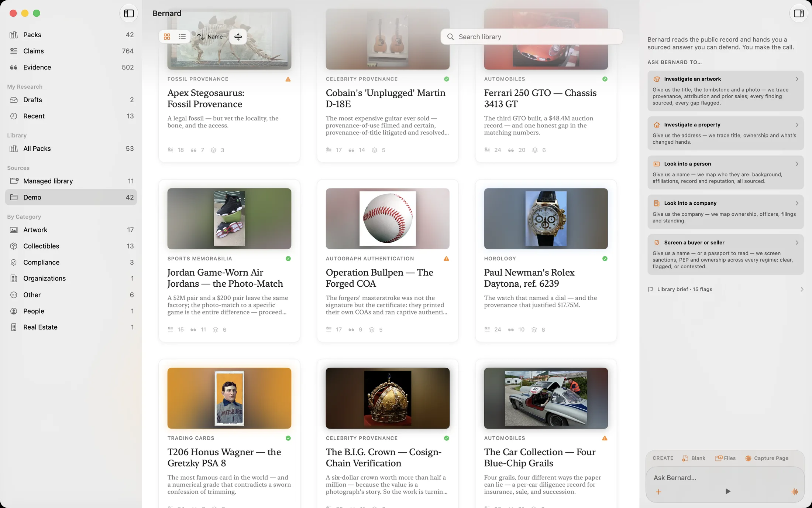Expand the Investigate an artwork option
The image size is (812, 508).
tap(725, 91)
